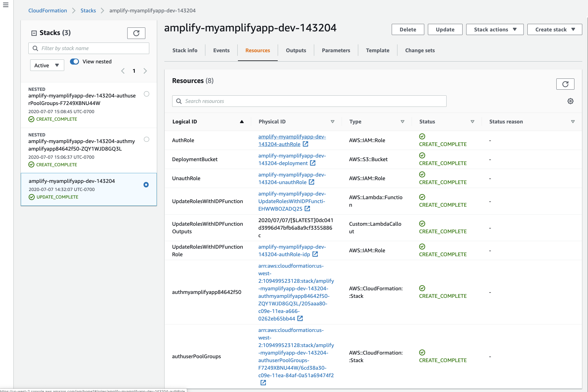Click UnauthRole logical ID cell
This screenshot has width=588, height=392.
click(186, 178)
